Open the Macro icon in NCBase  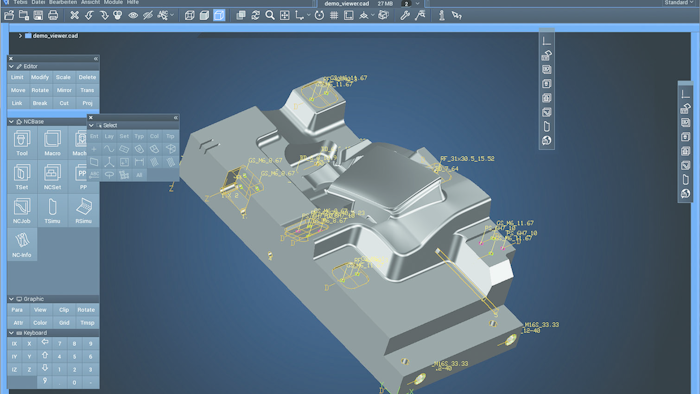pos(52,143)
